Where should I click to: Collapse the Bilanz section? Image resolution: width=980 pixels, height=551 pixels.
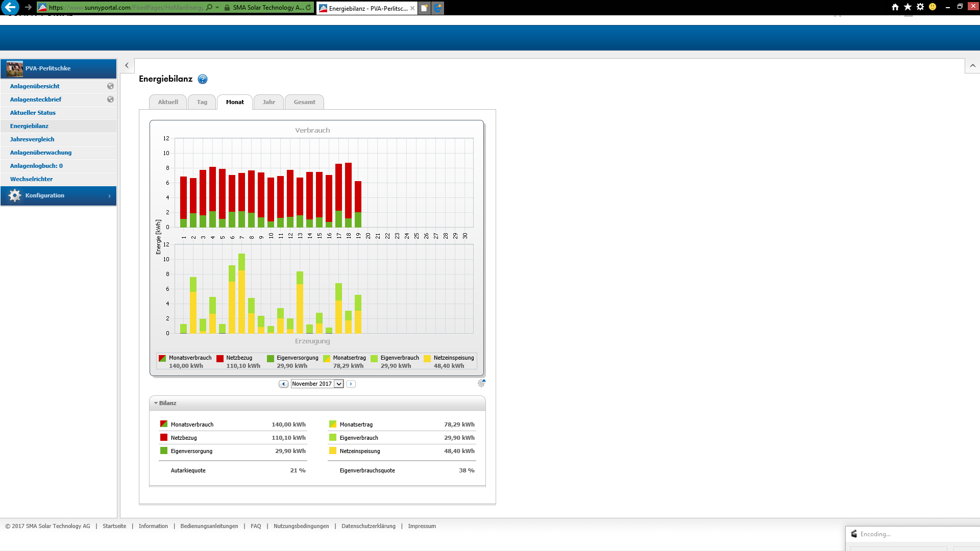click(165, 403)
